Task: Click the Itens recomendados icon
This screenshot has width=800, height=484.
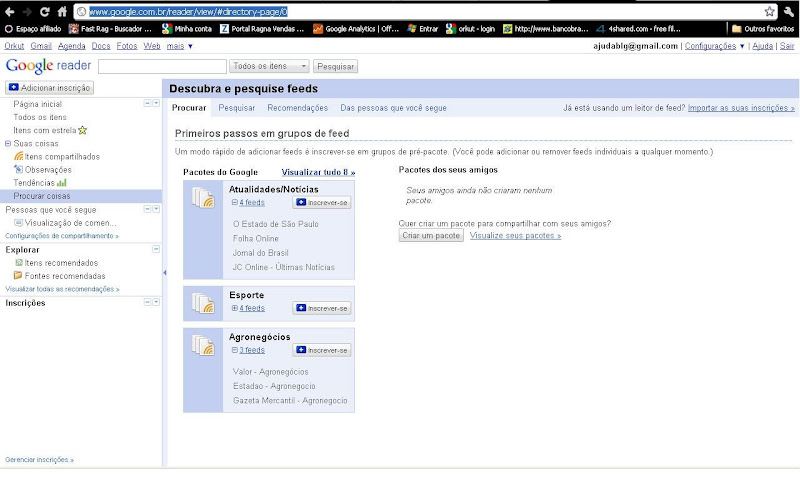Action: tap(19, 262)
